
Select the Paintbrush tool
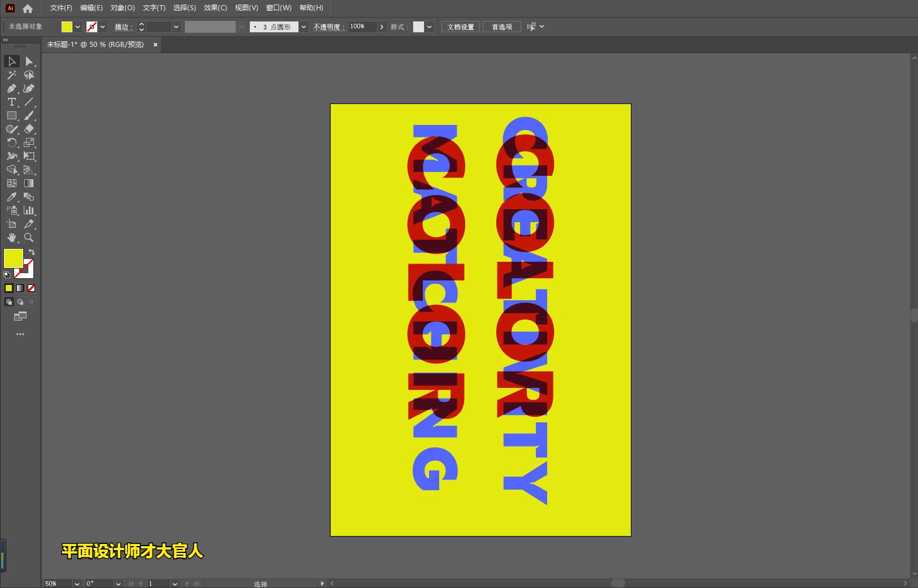coord(29,116)
